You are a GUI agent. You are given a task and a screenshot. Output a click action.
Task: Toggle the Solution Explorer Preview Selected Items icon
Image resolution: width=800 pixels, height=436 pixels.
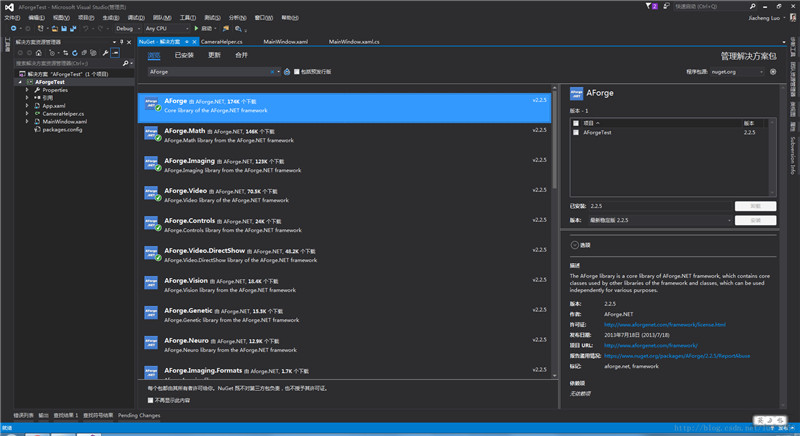tap(115, 53)
